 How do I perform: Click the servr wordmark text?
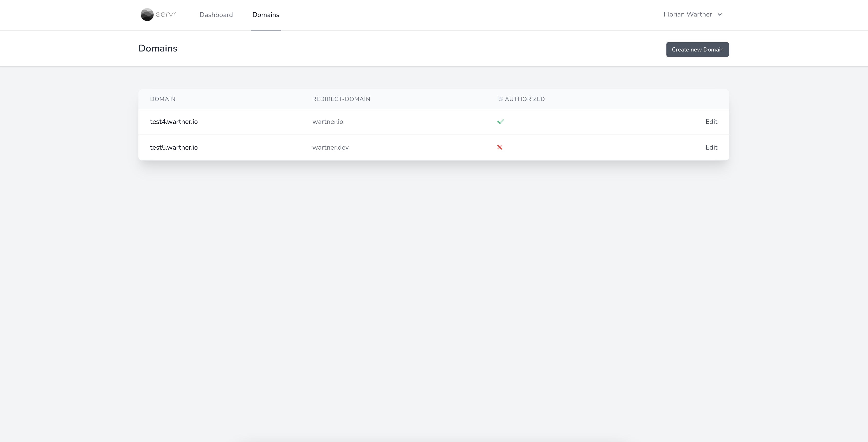click(166, 14)
